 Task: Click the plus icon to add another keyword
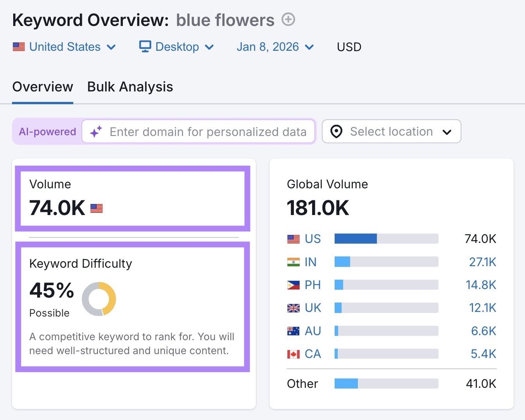[288, 19]
